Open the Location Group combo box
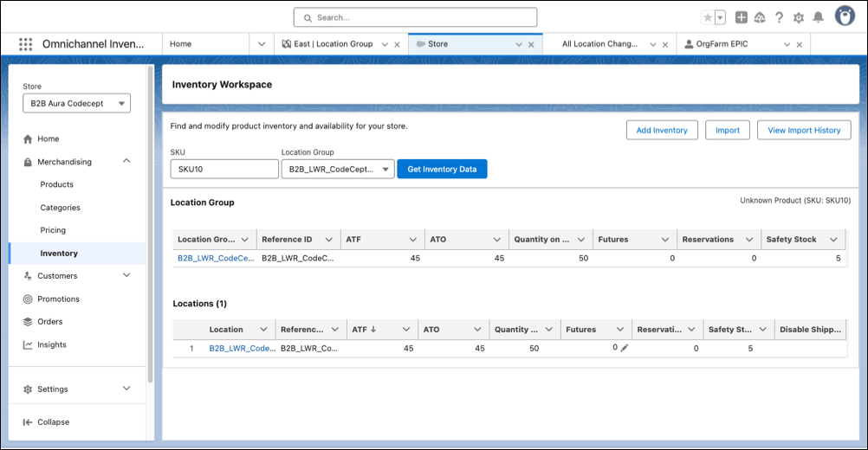 pyautogui.click(x=338, y=169)
